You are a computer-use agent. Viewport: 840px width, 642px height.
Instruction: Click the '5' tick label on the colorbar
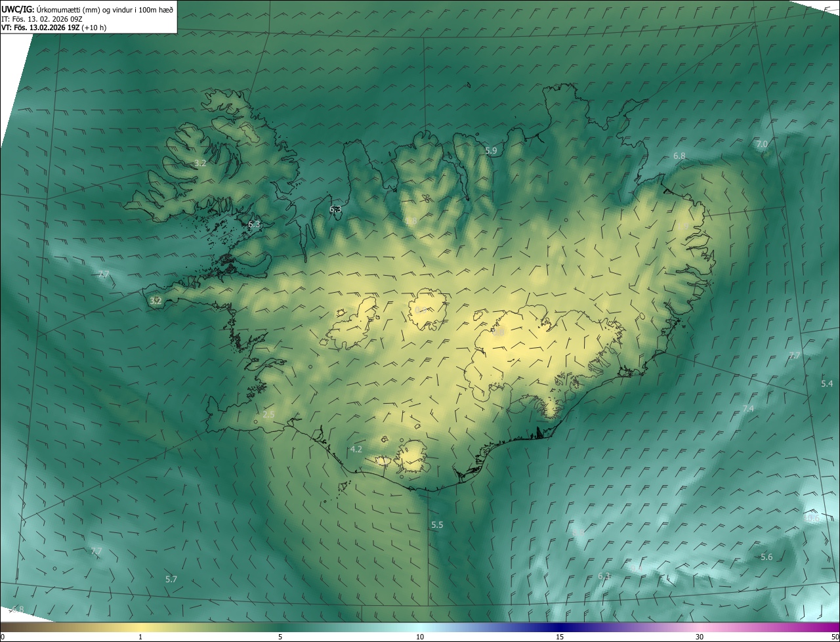[x=280, y=637]
